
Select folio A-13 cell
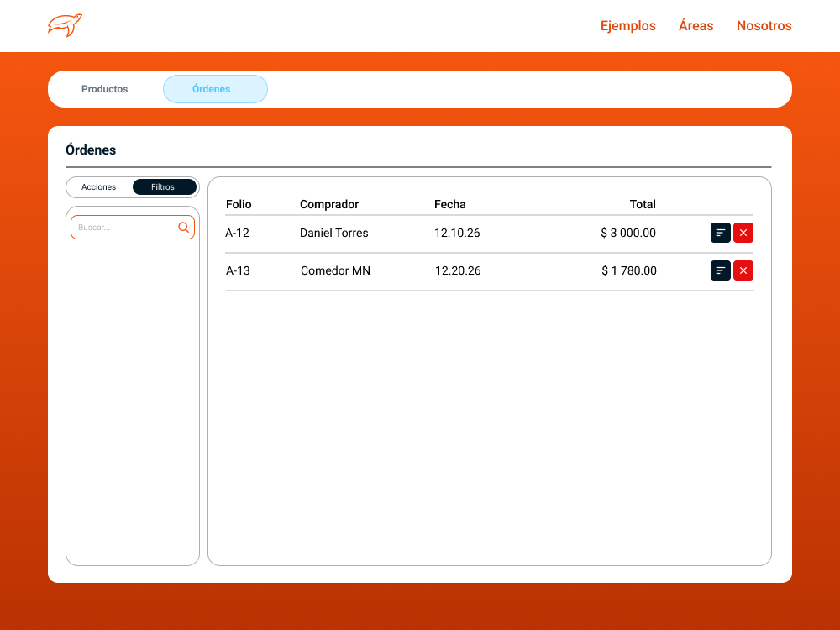coord(238,270)
